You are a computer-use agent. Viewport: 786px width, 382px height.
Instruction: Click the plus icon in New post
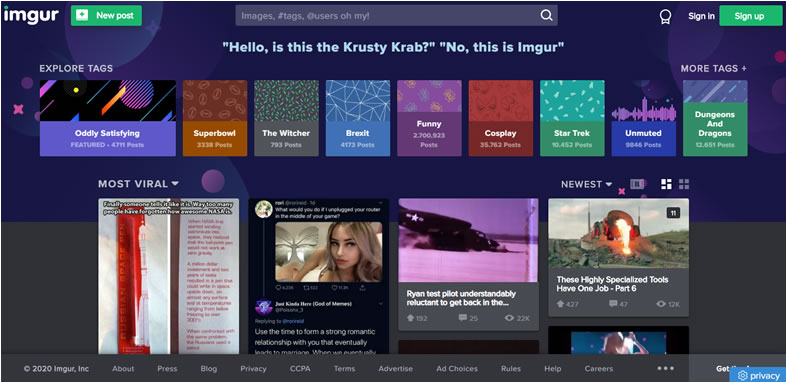coord(82,16)
